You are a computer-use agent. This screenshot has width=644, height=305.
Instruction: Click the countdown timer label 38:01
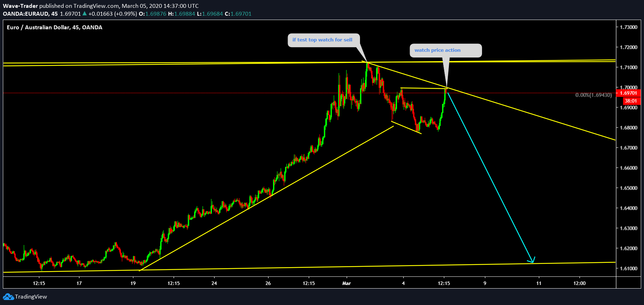[x=631, y=101]
